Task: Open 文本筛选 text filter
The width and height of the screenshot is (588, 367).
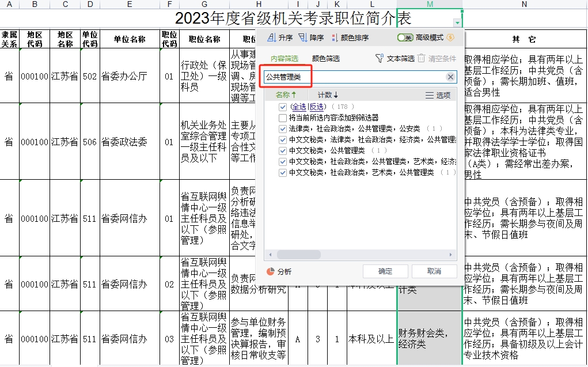Action: (x=395, y=59)
